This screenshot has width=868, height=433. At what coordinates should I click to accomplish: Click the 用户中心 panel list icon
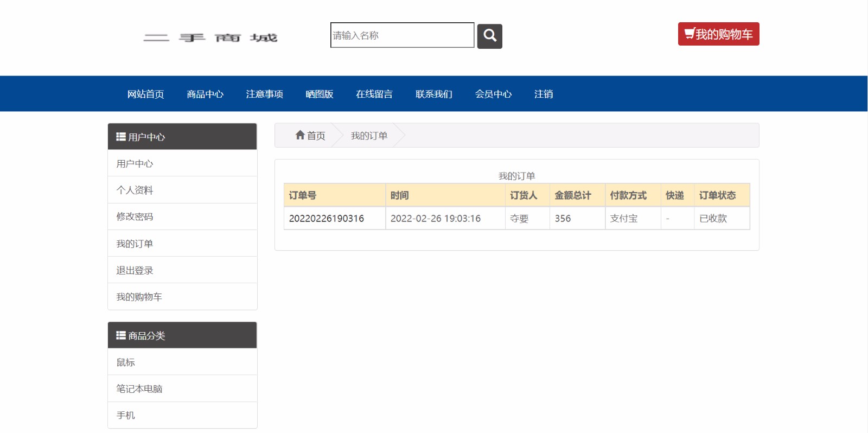pyautogui.click(x=120, y=137)
